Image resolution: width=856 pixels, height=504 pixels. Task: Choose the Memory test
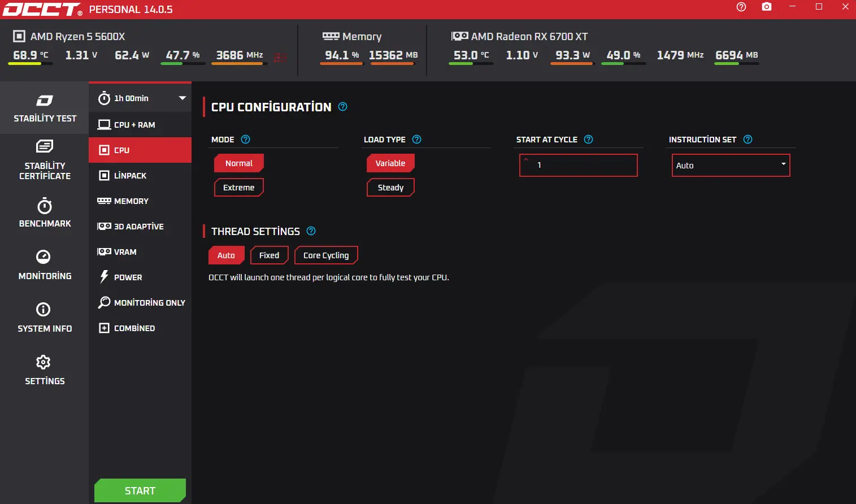[x=140, y=201]
